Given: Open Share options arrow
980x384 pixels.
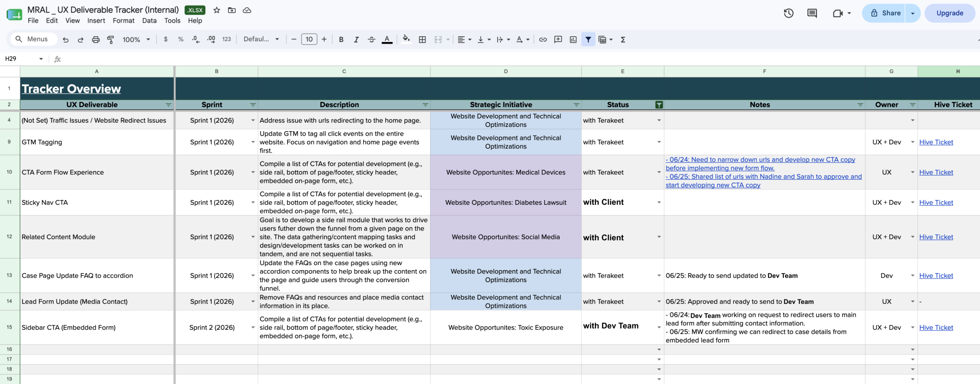Looking at the screenshot, I should [x=913, y=13].
